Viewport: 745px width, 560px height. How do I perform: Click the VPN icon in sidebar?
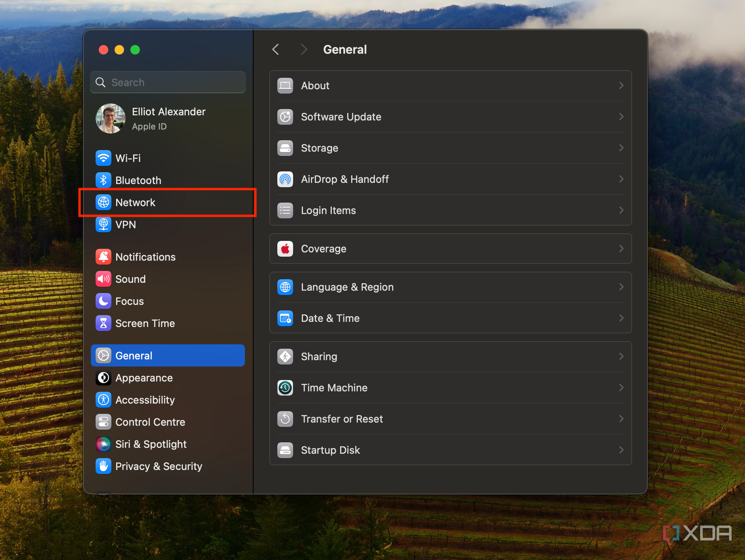tap(103, 225)
